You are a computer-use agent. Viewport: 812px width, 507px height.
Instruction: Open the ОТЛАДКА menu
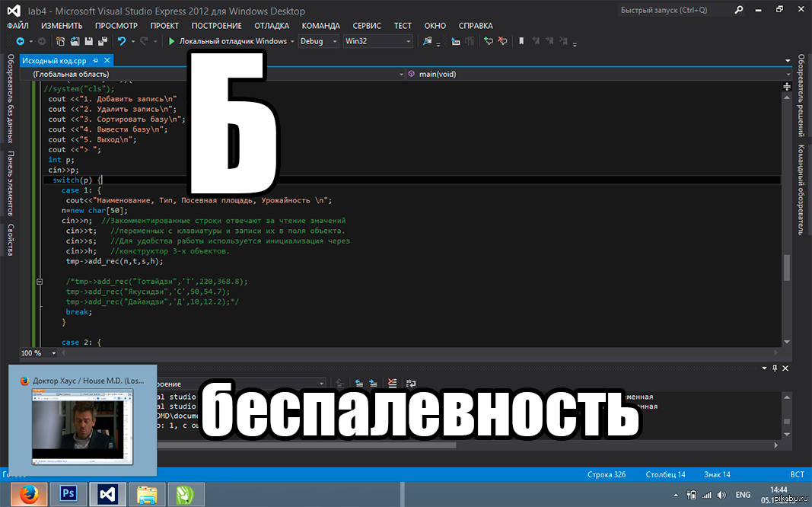click(272, 25)
